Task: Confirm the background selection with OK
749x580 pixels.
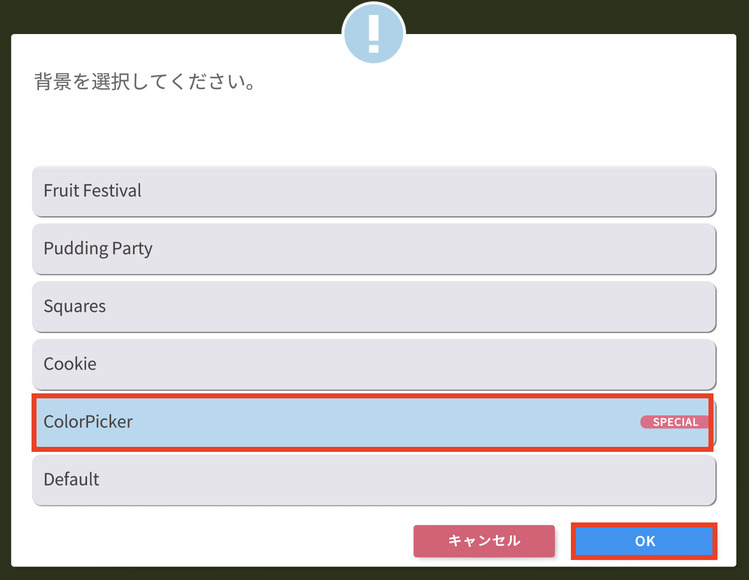Action: [644, 541]
